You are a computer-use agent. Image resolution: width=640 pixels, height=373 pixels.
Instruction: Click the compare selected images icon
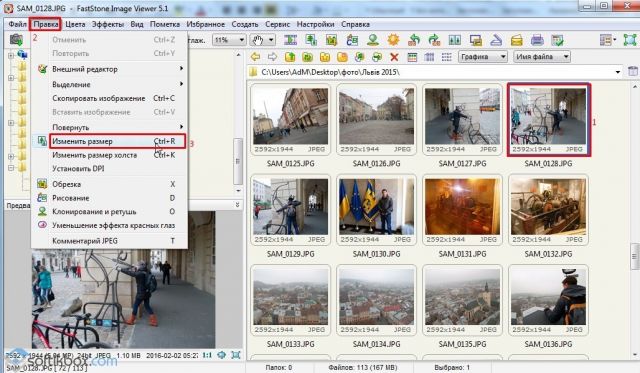pyautogui.click(x=455, y=40)
